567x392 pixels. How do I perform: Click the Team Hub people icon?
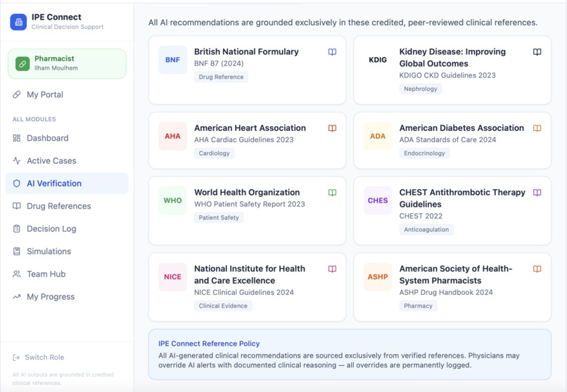coord(17,274)
